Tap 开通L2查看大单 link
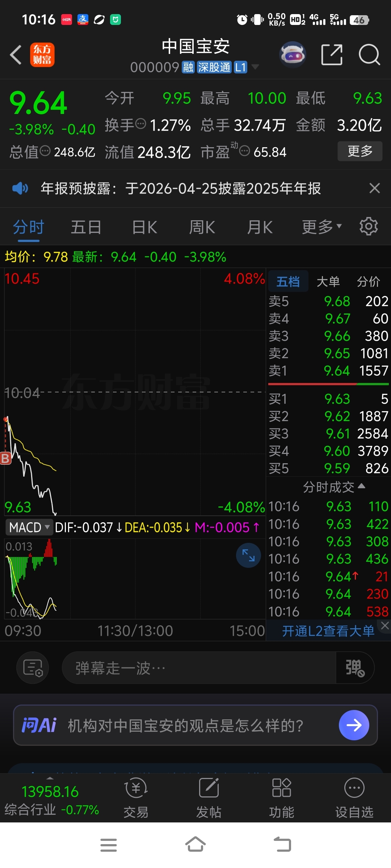This screenshot has height=868, width=391. 328,631
